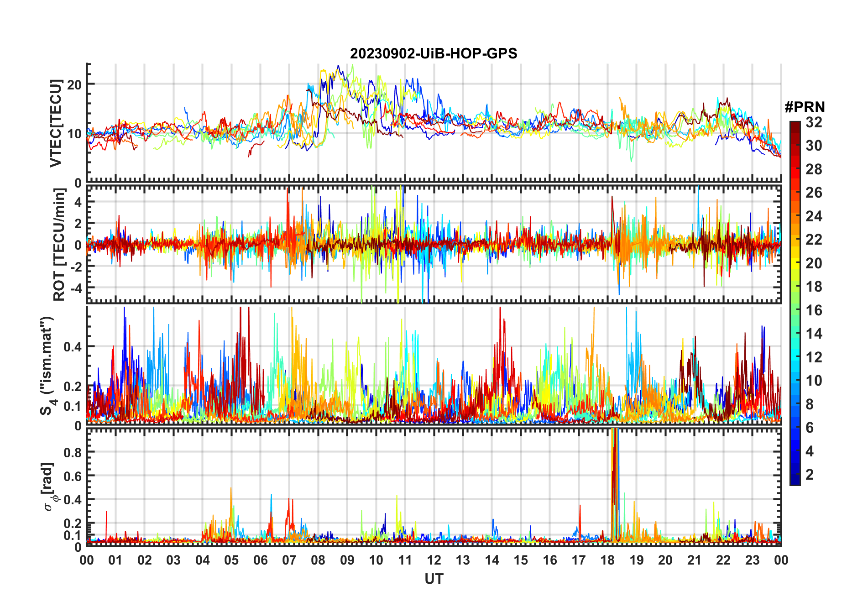Click the plot title 20230902-UiB-HOP-GPS

coord(434,53)
